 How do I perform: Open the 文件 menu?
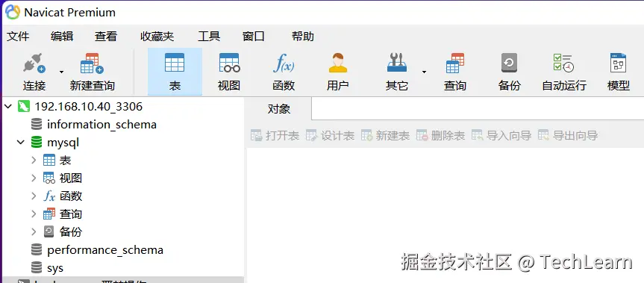[18, 36]
